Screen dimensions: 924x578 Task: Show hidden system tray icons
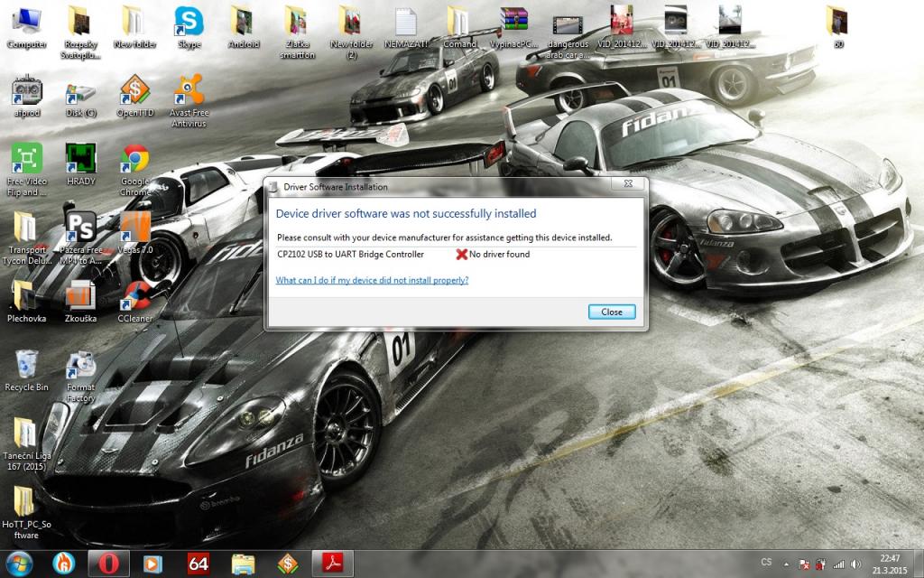point(788,564)
